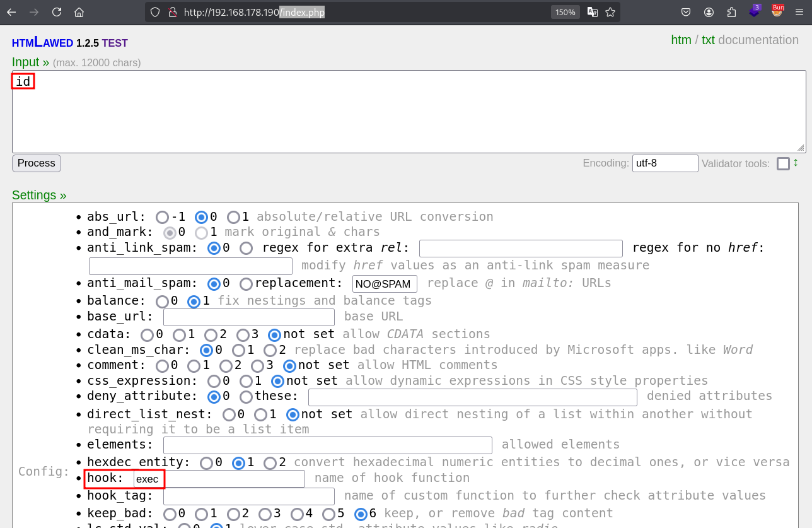Click denied attributes text field
The width and height of the screenshot is (812, 528).
click(x=473, y=397)
